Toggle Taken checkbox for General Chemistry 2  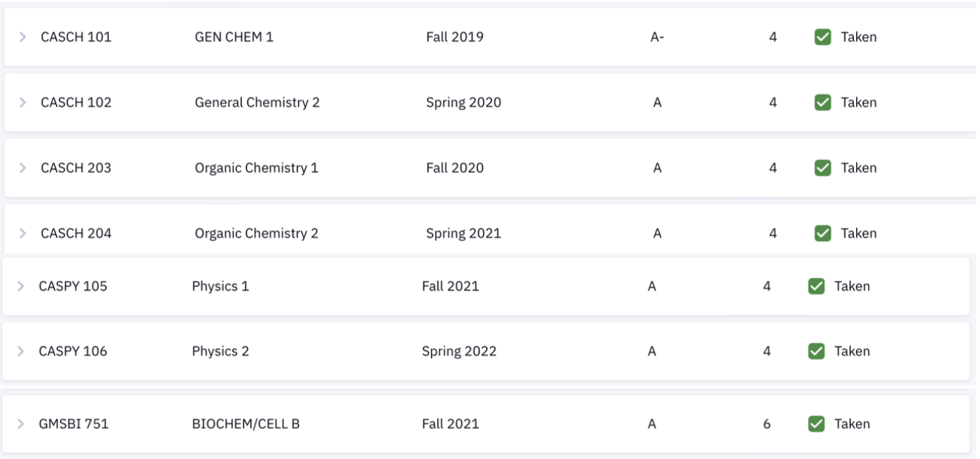pyautogui.click(x=823, y=103)
